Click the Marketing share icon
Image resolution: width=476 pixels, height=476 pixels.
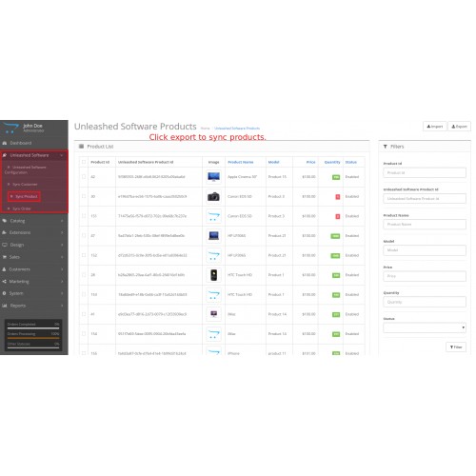point(5,282)
